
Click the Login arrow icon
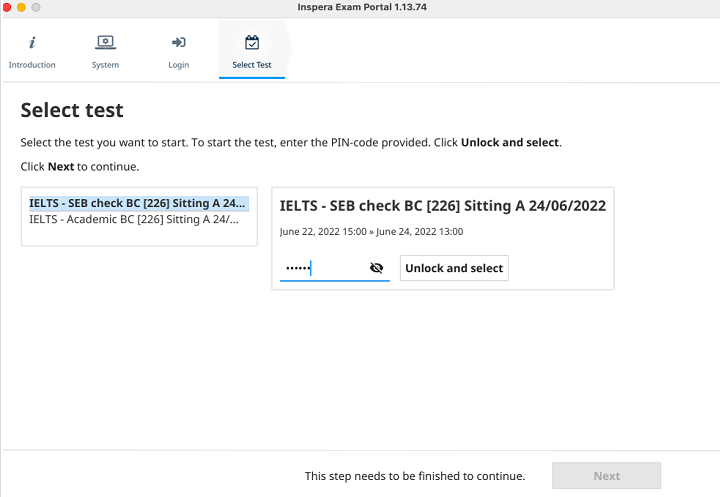pyautogui.click(x=179, y=42)
